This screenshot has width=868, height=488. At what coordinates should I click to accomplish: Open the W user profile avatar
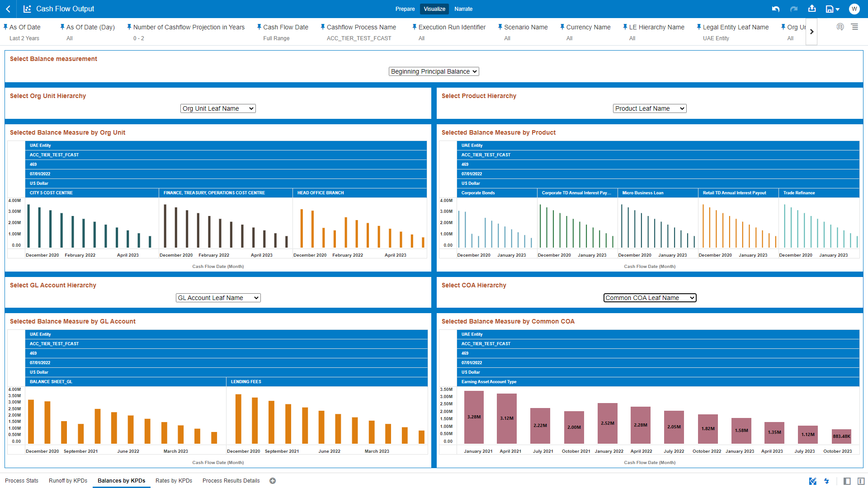pos(854,9)
